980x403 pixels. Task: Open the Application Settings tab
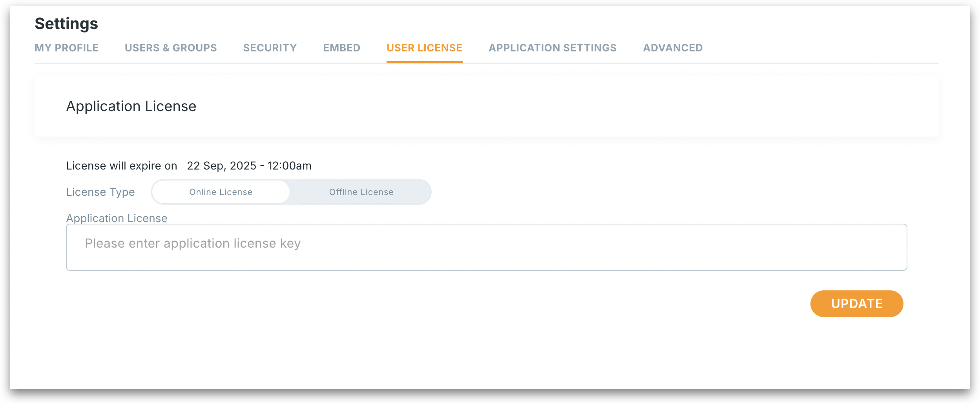(x=552, y=48)
